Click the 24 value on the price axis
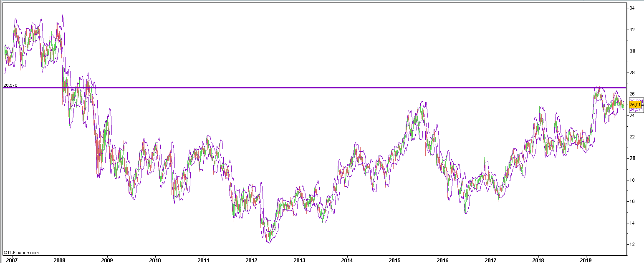 (x=632, y=116)
